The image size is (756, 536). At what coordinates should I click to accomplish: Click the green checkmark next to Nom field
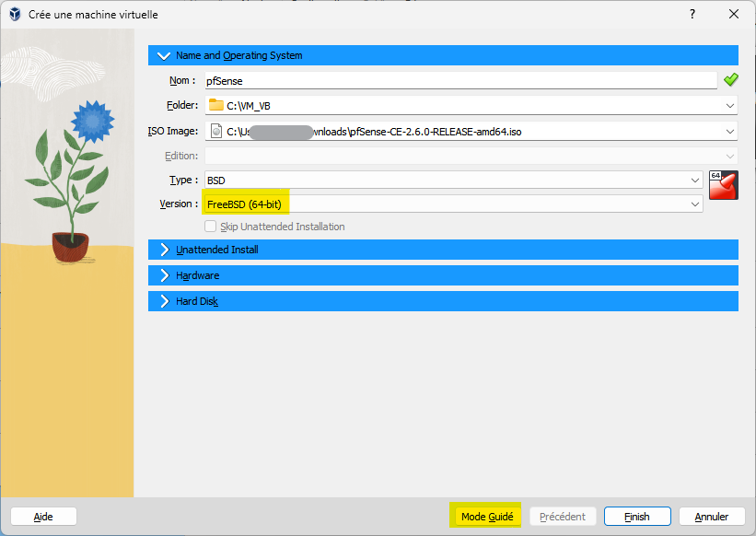tap(730, 79)
